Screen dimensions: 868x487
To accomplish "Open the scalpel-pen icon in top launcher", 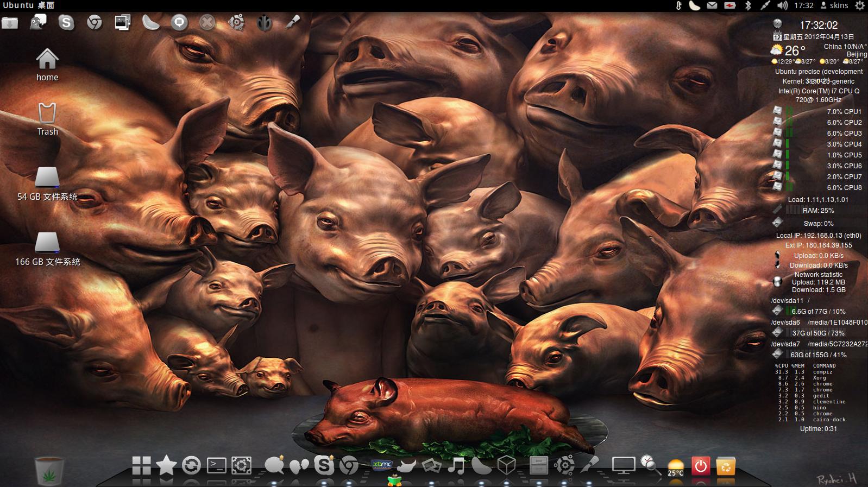I will coord(293,22).
